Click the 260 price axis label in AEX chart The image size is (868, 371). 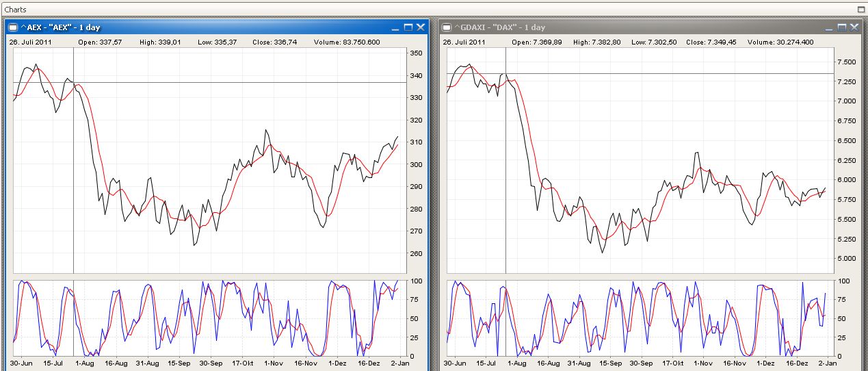point(416,253)
